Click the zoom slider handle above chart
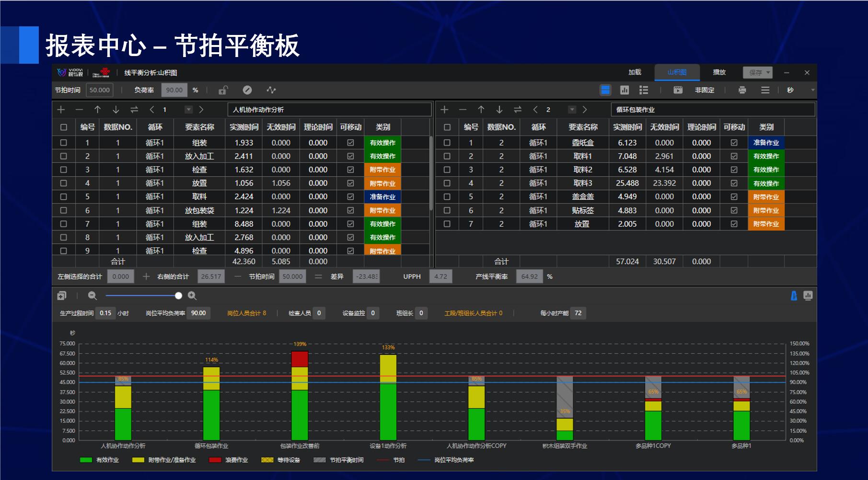 pos(179,296)
